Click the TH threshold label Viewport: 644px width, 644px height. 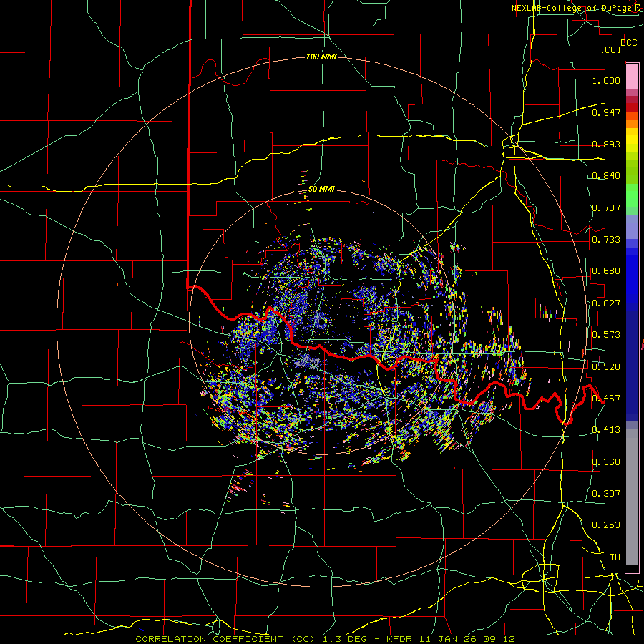point(615,557)
